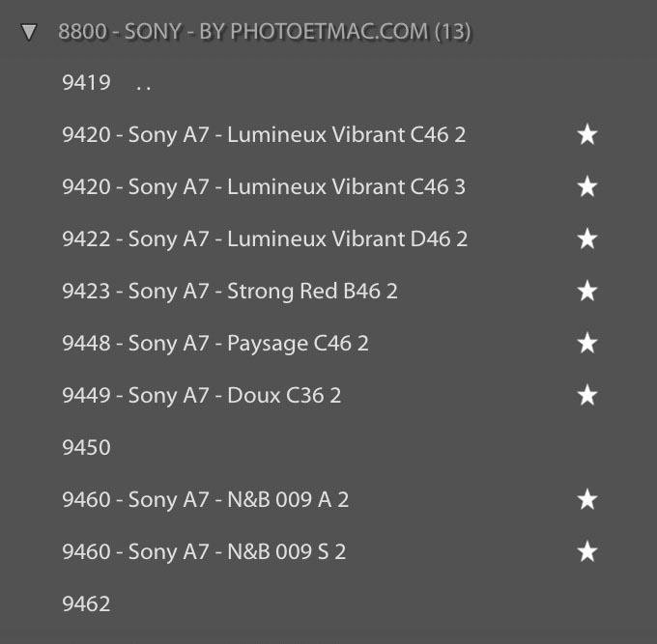Image resolution: width=657 pixels, height=644 pixels.
Task: Toggle favorite star for N&B 009 S 2
Action: pos(586,552)
